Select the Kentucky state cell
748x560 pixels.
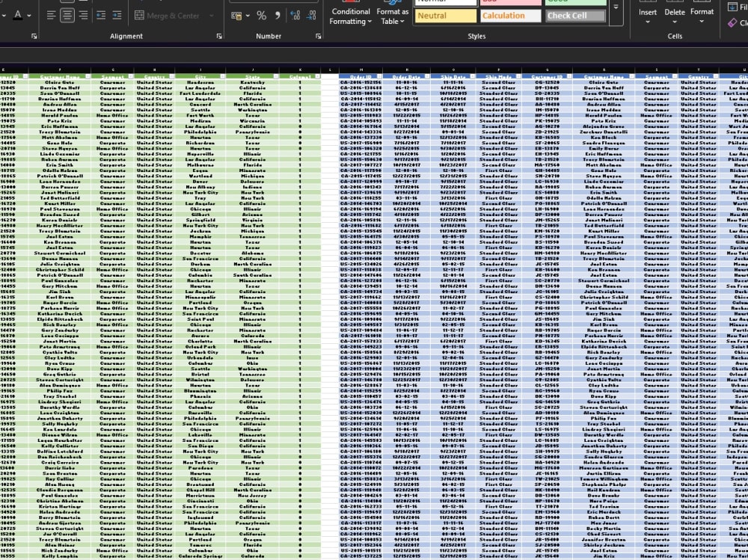pos(253,82)
